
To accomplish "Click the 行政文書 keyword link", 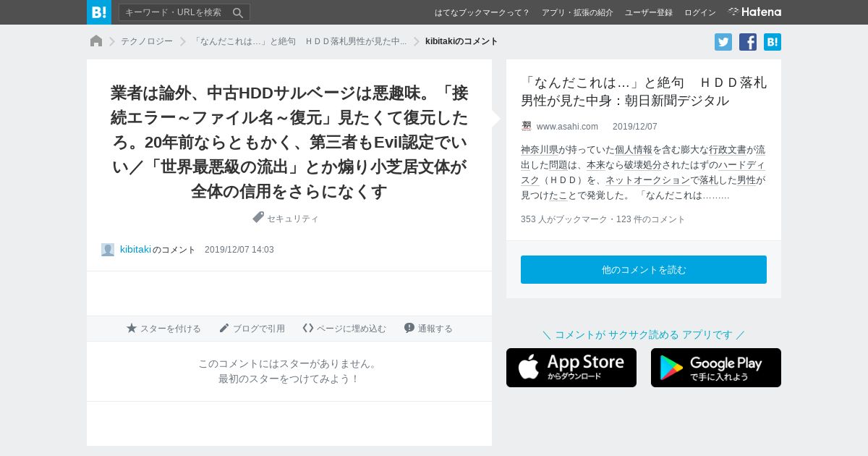I will (x=728, y=150).
